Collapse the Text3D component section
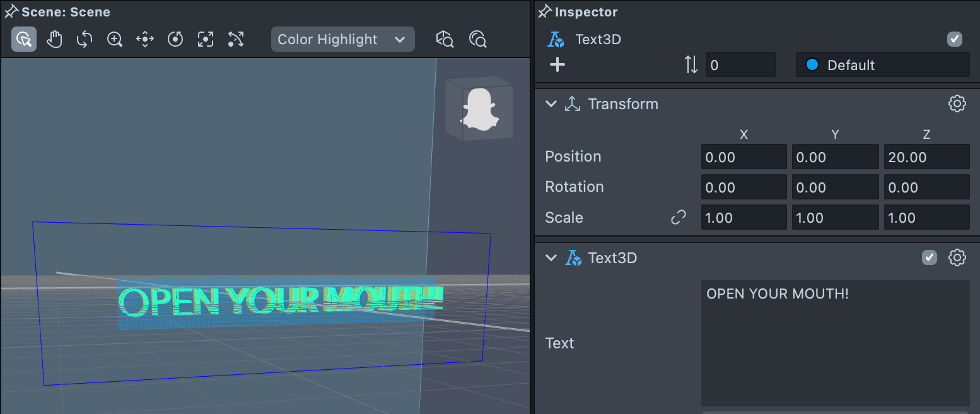 551,257
